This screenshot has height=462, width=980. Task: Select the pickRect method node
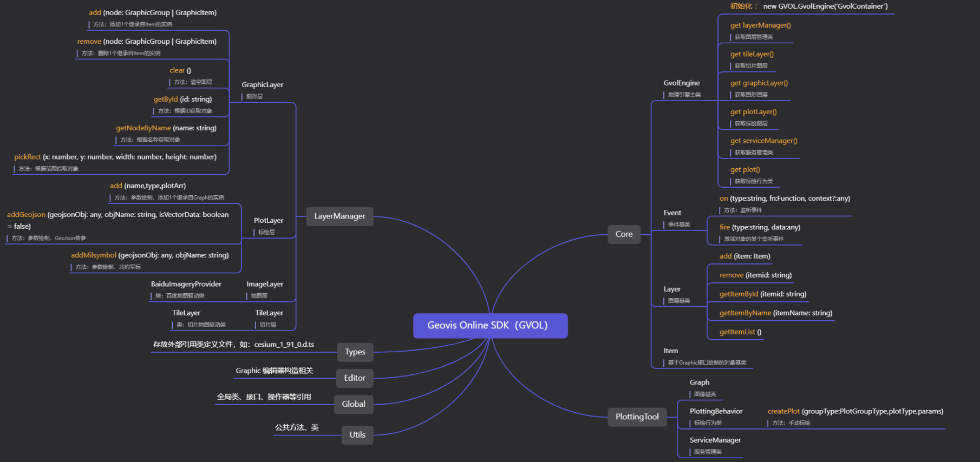click(115, 162)
